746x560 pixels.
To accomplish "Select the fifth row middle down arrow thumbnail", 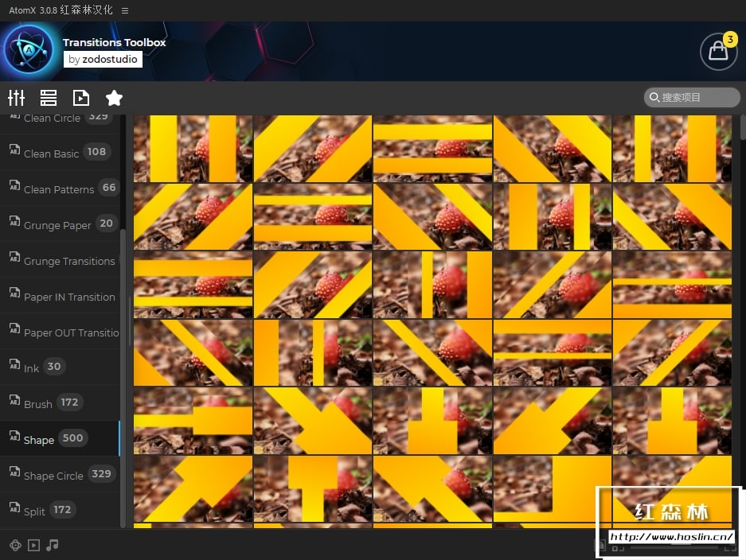I will (x=432, y=421).
